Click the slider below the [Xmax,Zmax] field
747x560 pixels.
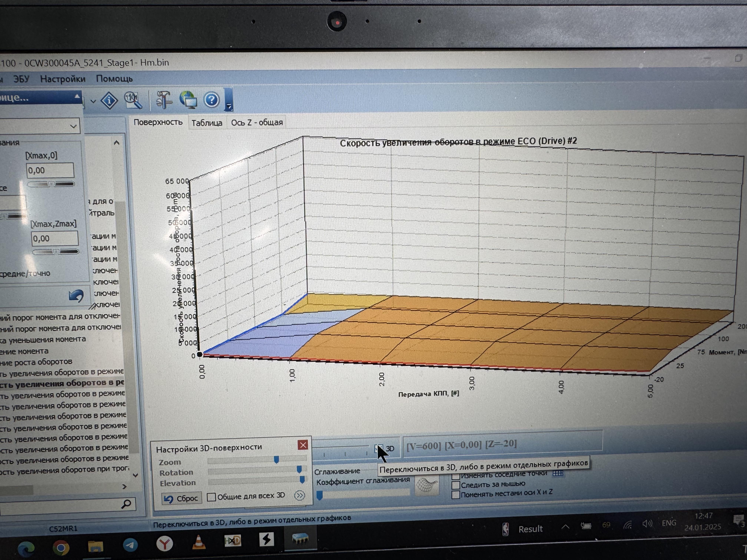click(x=56, y=252)
